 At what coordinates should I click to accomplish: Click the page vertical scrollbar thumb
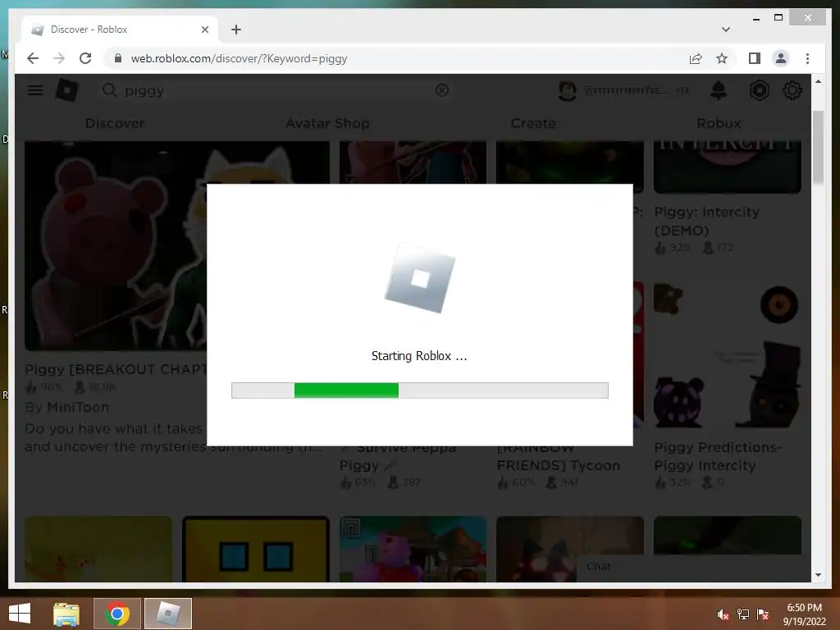pyautogui.click(x=818, y=148)
